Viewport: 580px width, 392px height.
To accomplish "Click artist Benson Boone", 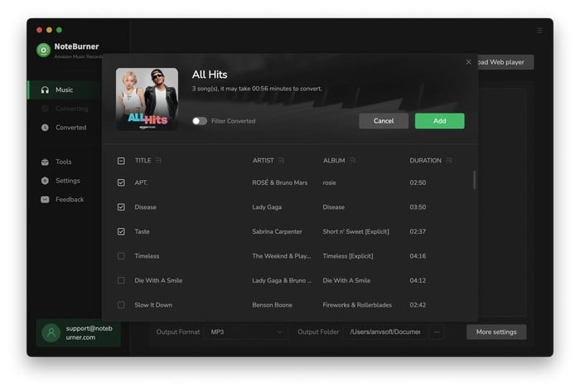I will 273,305.
